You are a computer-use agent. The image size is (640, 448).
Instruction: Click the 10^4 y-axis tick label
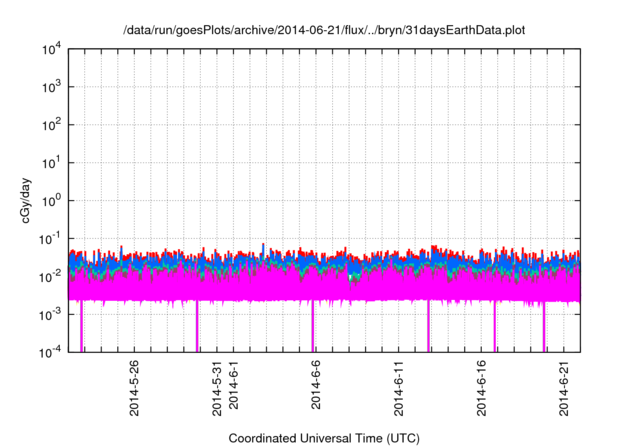tap(52, 49)
